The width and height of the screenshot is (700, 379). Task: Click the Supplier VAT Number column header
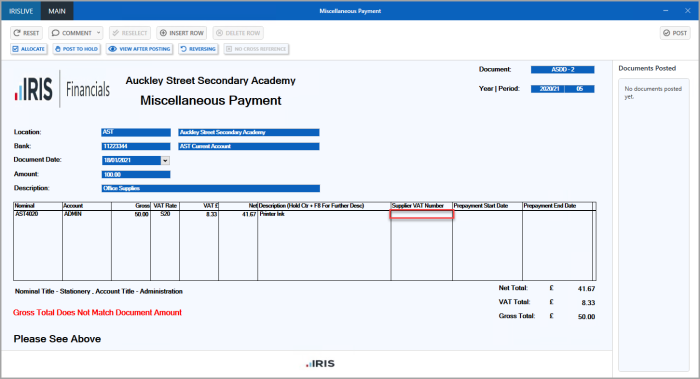[x=421, y=206]
